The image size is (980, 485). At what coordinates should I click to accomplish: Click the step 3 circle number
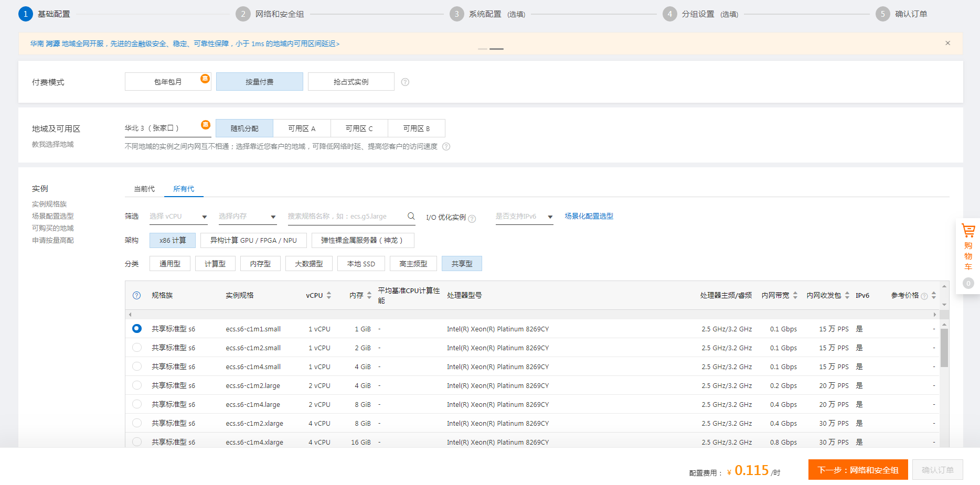pos(456,14)
